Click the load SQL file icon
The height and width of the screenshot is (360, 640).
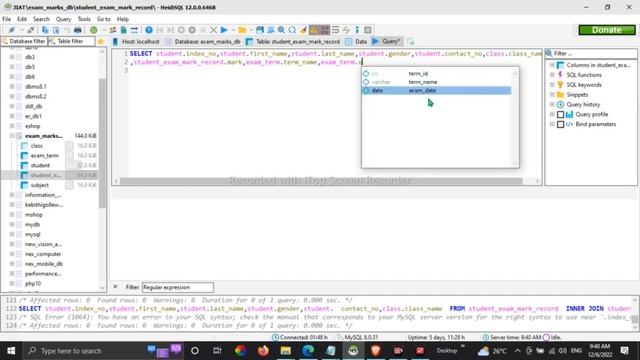[124, 30]
